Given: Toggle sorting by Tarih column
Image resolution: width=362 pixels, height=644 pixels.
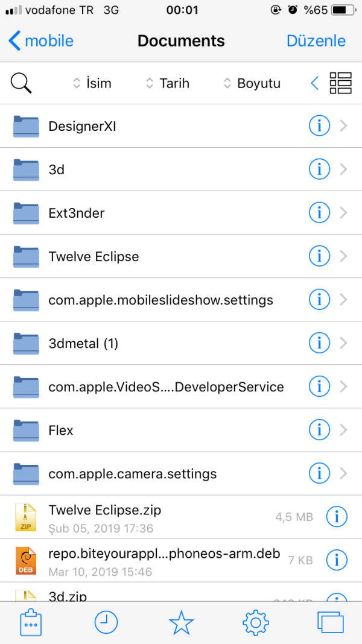Looking at the screenshot, I should [x=169, y=83].
